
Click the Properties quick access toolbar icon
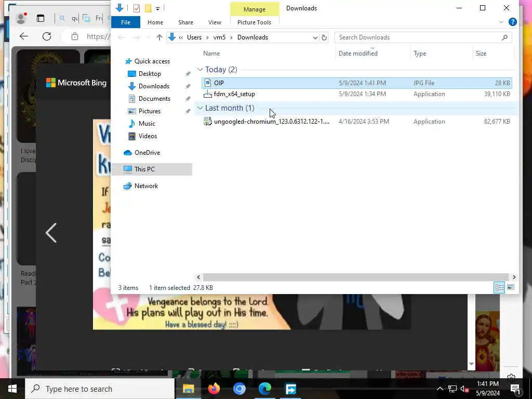(x=137, y=8)
